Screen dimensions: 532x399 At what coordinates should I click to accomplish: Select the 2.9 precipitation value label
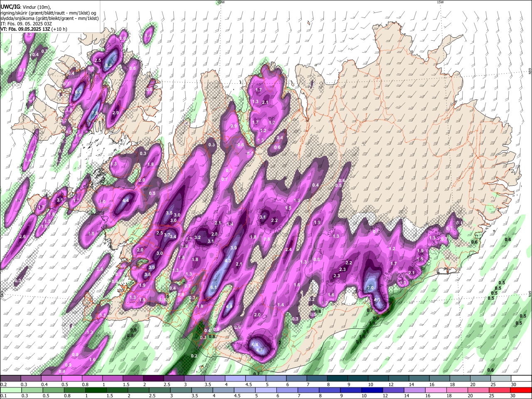click(116, 113)
